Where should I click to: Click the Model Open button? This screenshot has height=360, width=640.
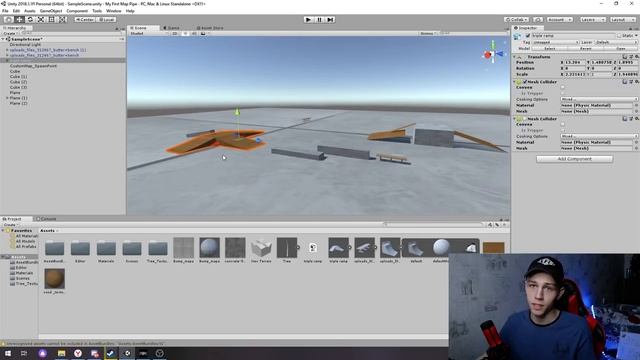tap(620, 48)
